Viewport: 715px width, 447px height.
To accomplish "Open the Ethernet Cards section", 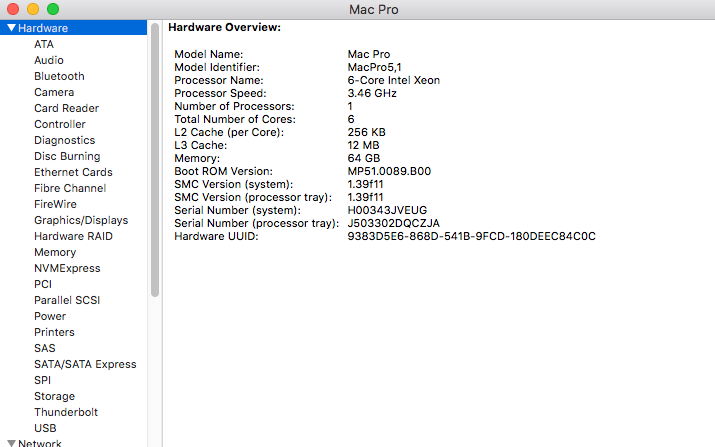I will coord(73,172).
